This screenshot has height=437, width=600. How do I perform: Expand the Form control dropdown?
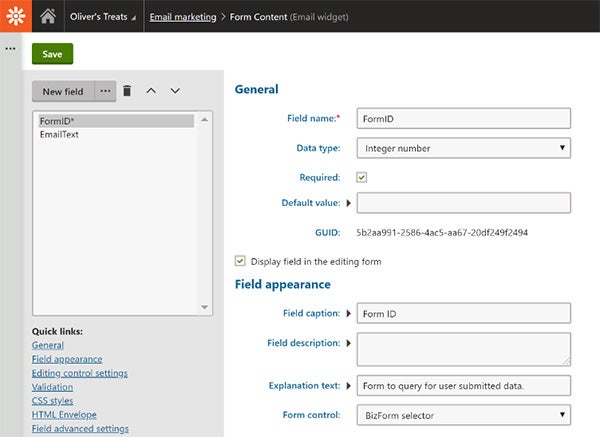click(463, 414)
